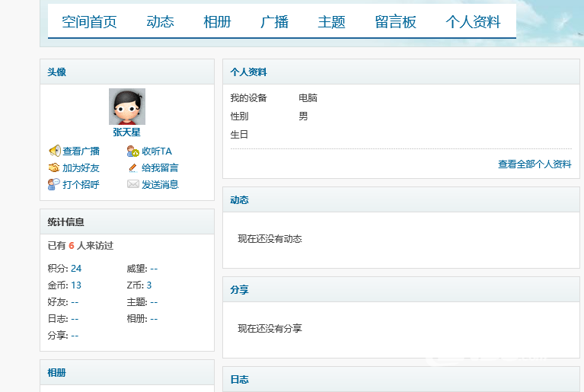The image size is (584, 392).
Task: Click the 威望 dash value
Action: (154, 269)
